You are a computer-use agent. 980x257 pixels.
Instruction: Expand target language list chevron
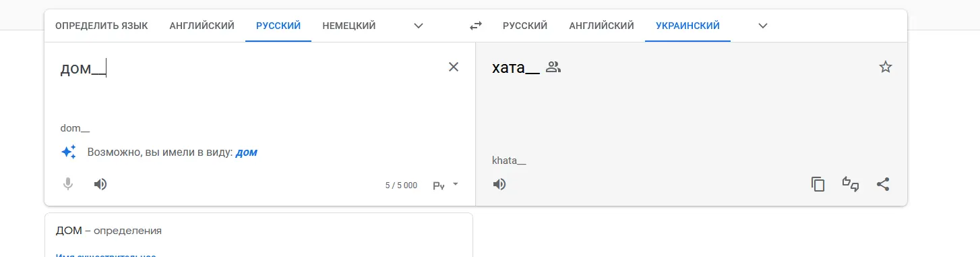763,26
